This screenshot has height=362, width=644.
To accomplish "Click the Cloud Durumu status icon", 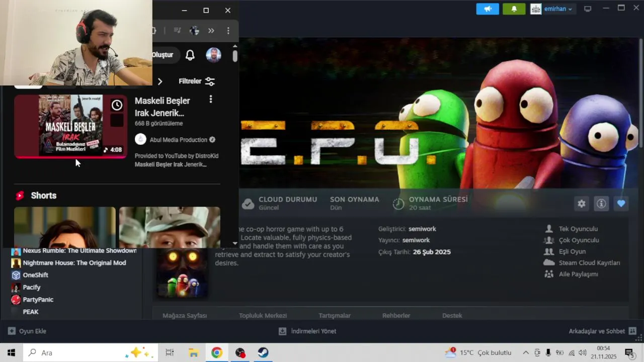I will (248, 204).
